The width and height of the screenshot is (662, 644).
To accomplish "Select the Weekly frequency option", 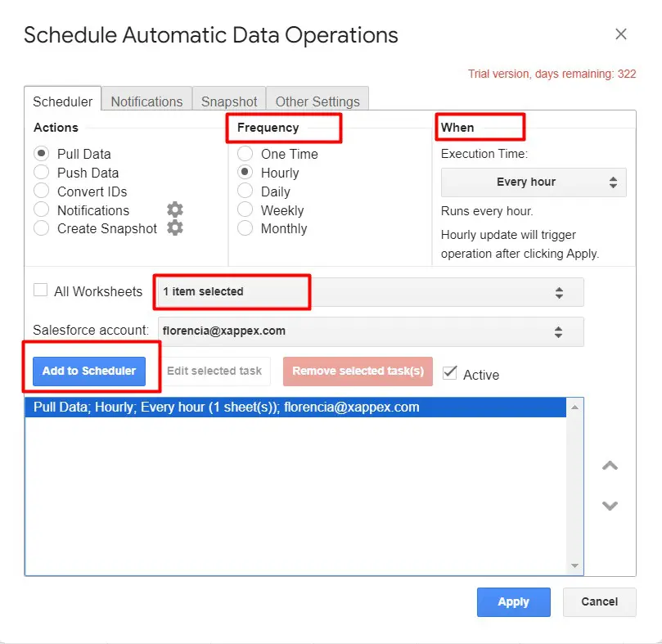I will (x=245, y=210).
